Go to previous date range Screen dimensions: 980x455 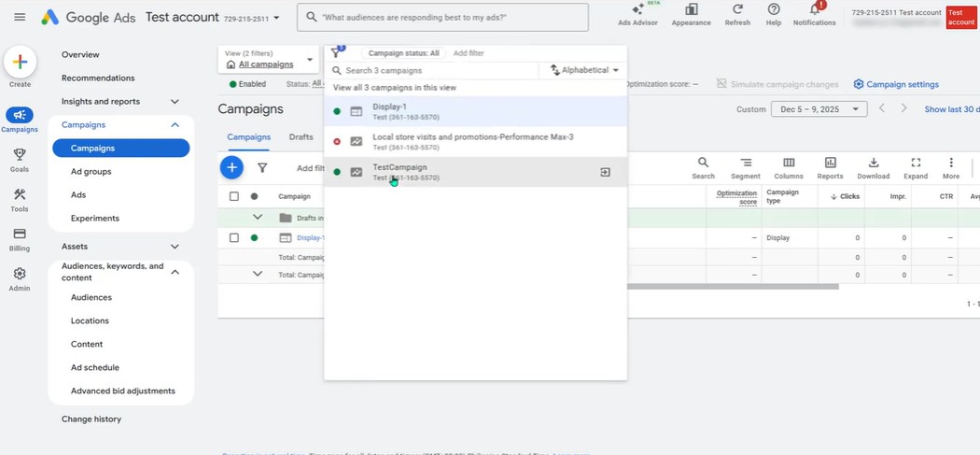pos(882,108)
